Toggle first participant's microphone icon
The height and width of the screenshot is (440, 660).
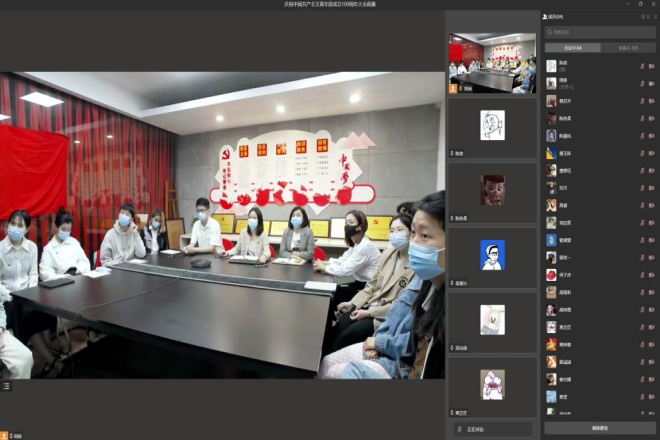(642, 66)
